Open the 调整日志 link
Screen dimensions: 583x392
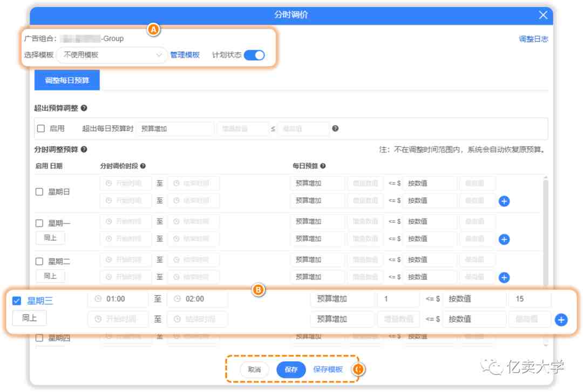click(533, 39)
